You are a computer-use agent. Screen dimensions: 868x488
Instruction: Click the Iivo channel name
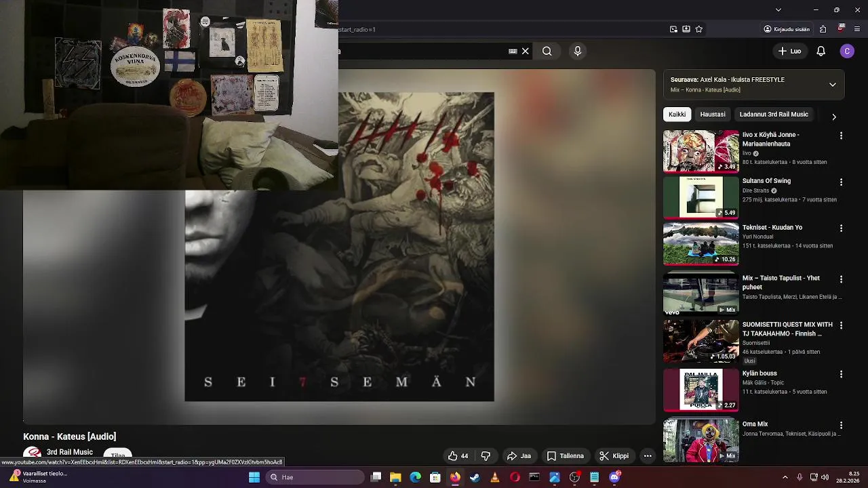click(747, 153)
